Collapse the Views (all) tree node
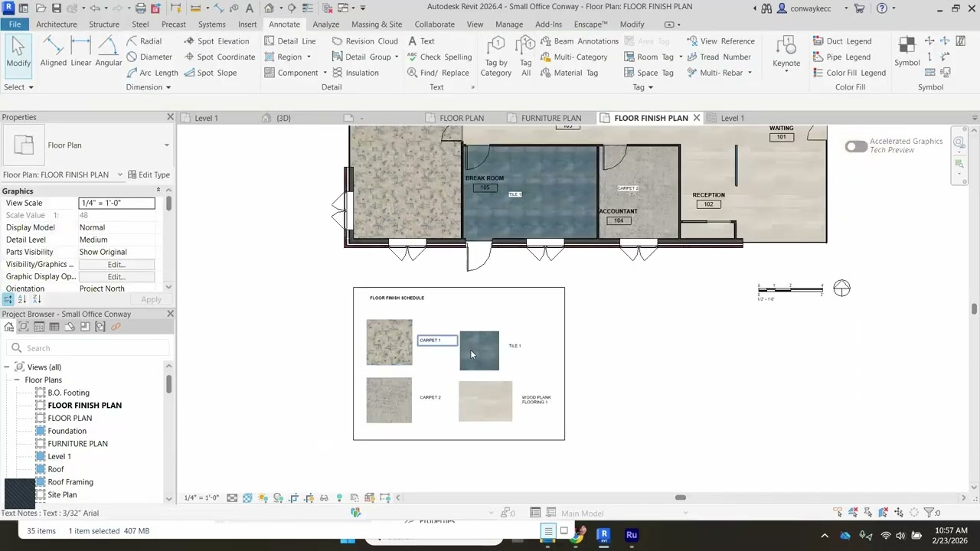This screenshot has width=980, height=551. (6, 367)
